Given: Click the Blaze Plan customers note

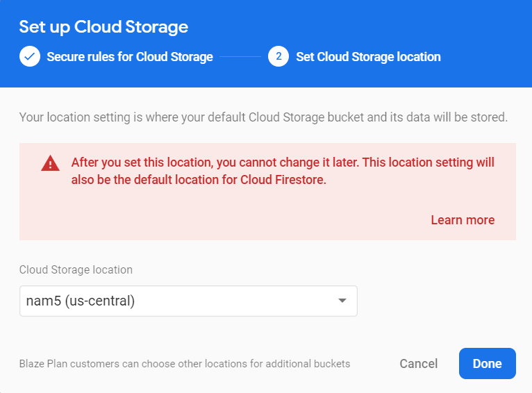Looking at the screenshot, I should coord(185,364).
